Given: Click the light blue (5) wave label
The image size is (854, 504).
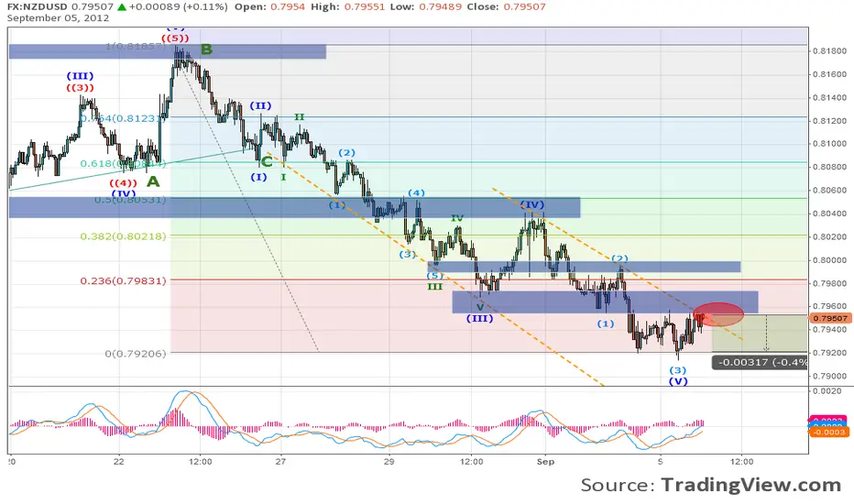Looking at the screenshot, I should click(x=434, y=276).
